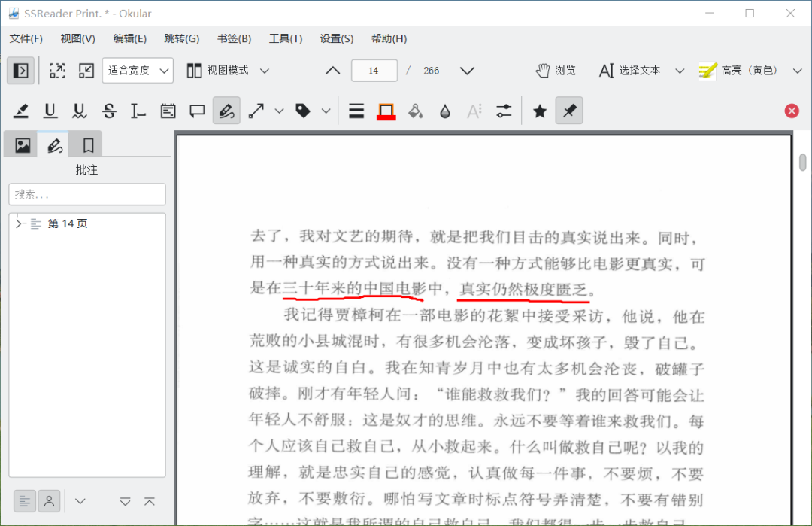Click the Okular app icon in title bar
Image resolution: width=812 pixels, height=526 pixels.
(14, 14)
